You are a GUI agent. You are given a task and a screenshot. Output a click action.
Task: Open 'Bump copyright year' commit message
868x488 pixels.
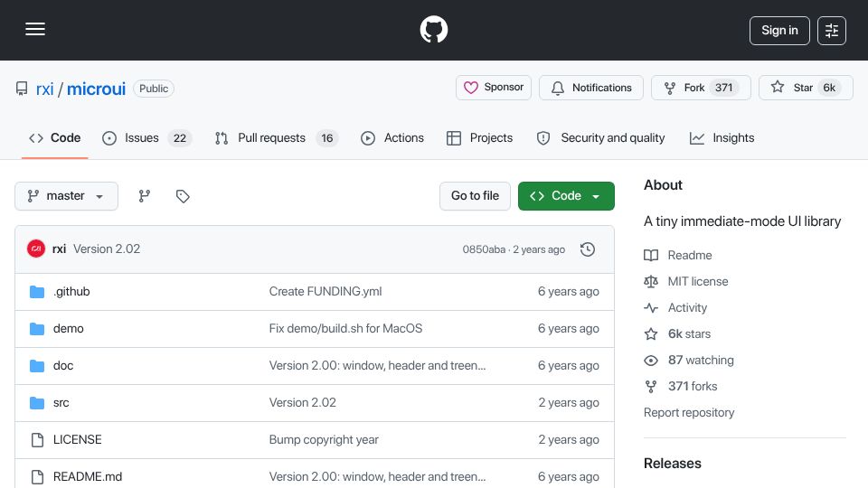[x=324, y=440]
